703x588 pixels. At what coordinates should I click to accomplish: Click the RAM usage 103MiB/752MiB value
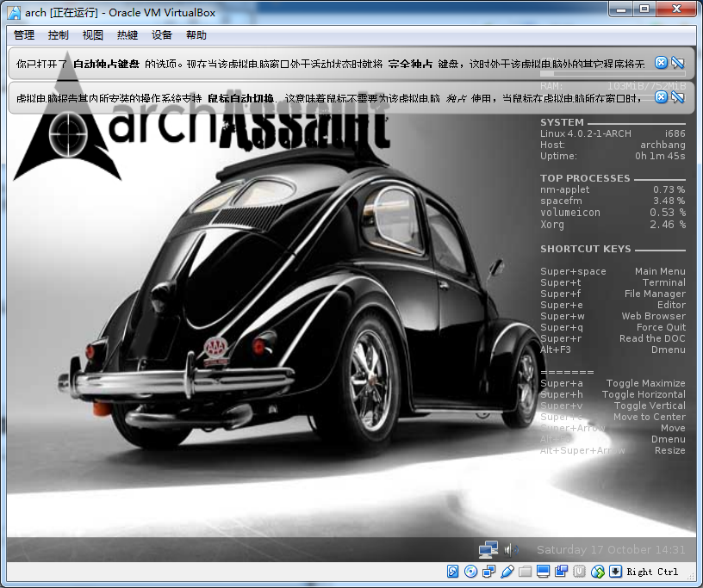[x=646, y=86]
